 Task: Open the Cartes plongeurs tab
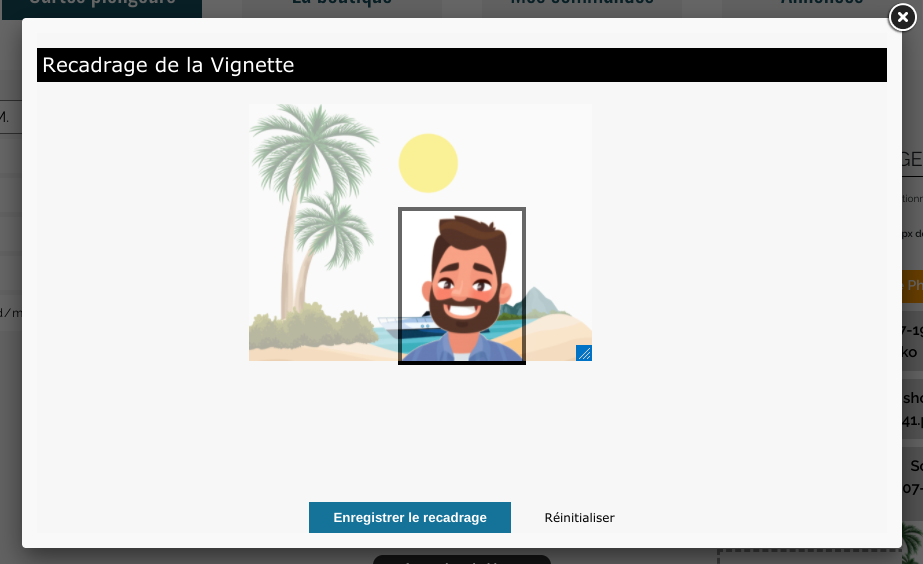pyautogui.click(x=102, y=6)
